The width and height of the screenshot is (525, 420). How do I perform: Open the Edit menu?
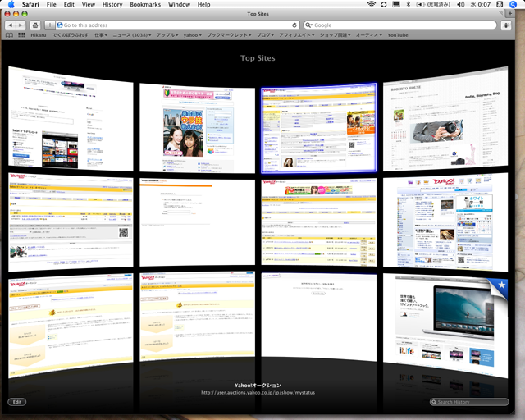tap(69, 4)
